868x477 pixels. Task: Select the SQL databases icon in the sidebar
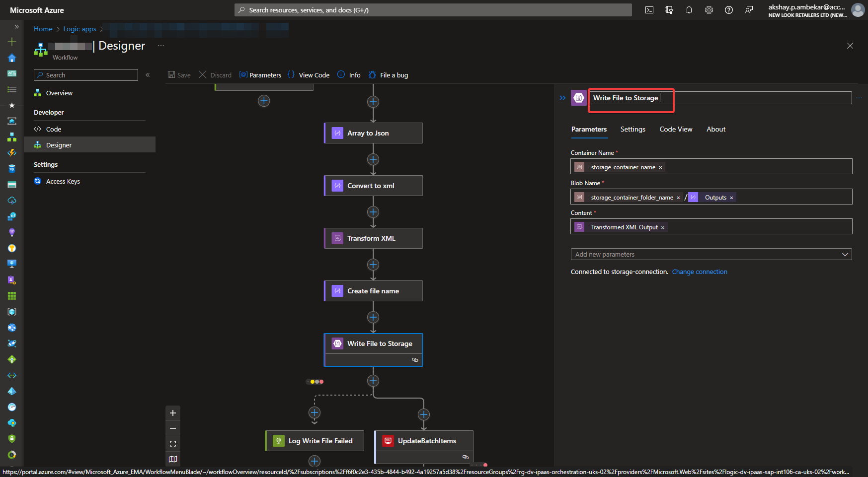[x=12, y=168]
